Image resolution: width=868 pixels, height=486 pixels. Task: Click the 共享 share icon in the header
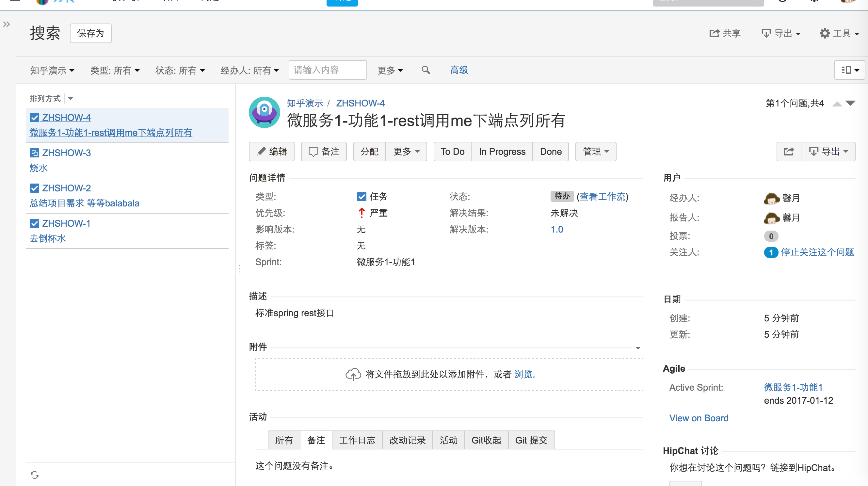(x=714, y=33)
